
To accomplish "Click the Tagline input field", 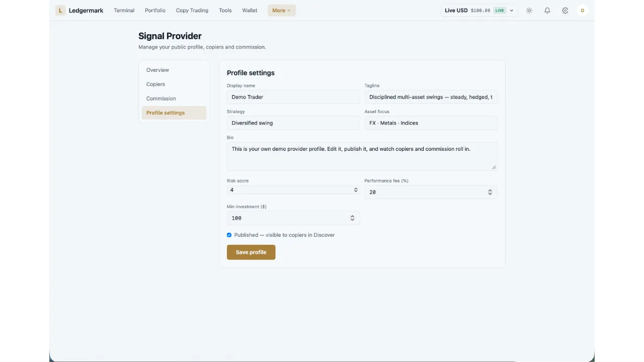I will click(x=431, y=97).
